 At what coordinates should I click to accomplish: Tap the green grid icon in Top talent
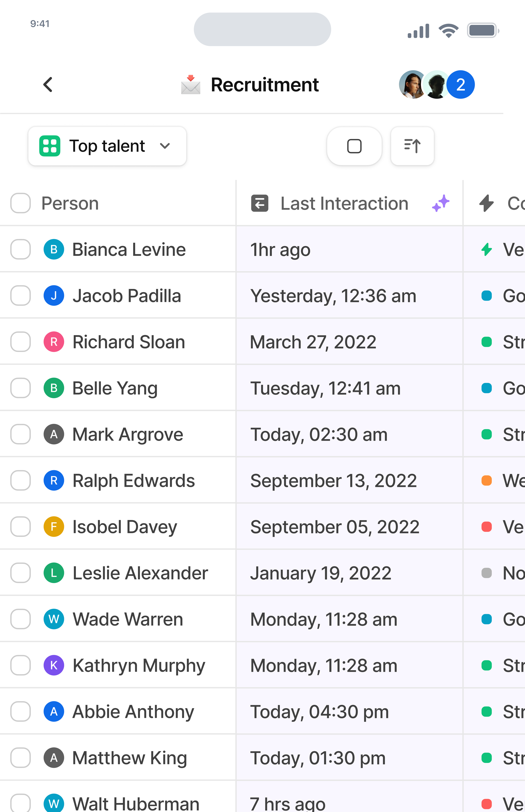coord(50,146)
